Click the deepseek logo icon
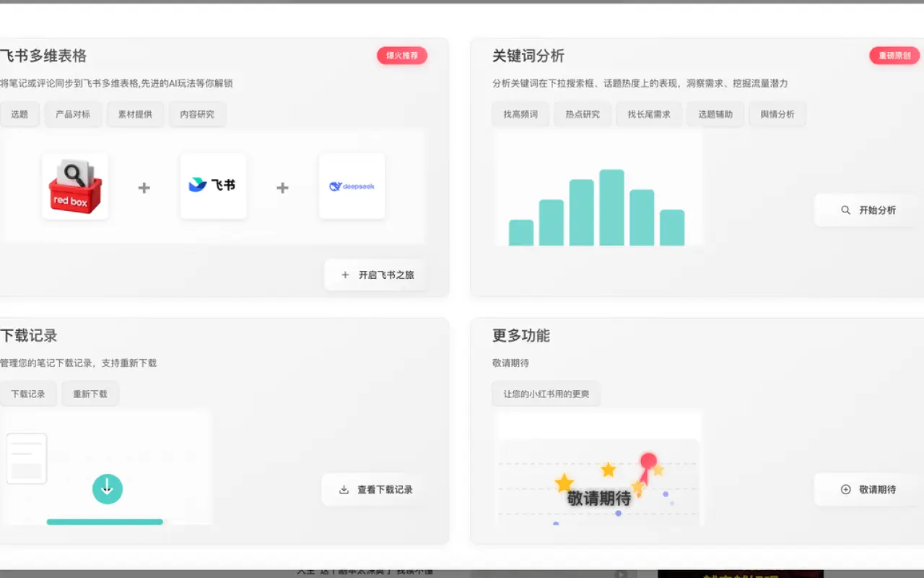 [x=352, y=186]
